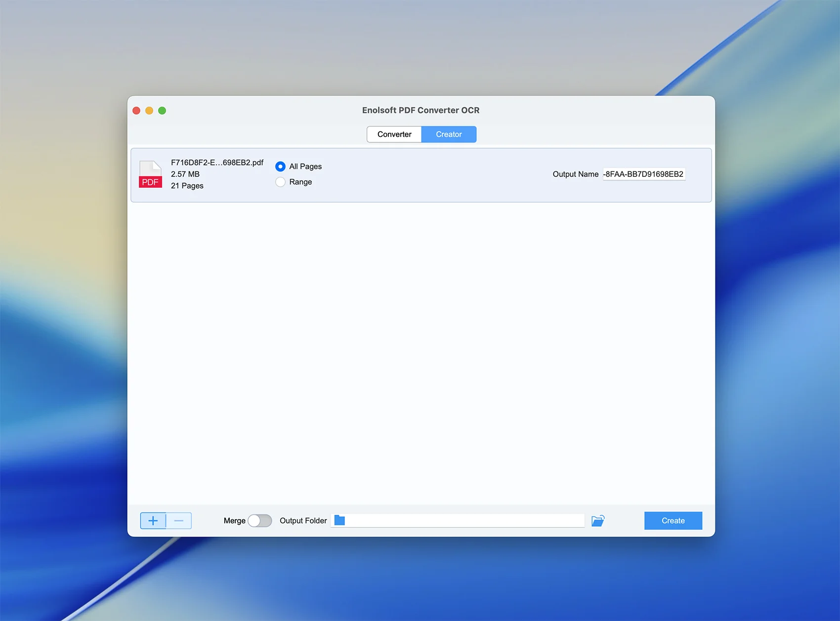Enable the Merge toggle switch
Image resolution: width=840 pixels, height=621 pixels.
coord(259,521)
